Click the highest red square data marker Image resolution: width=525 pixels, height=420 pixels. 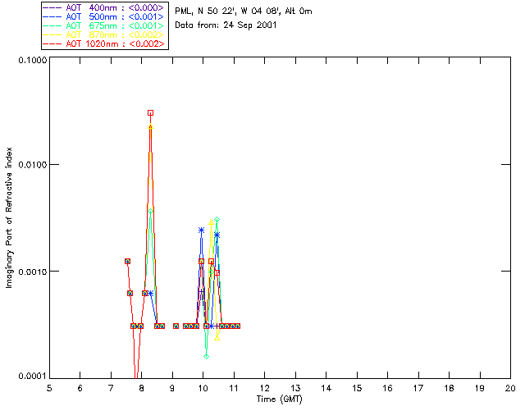151,113
